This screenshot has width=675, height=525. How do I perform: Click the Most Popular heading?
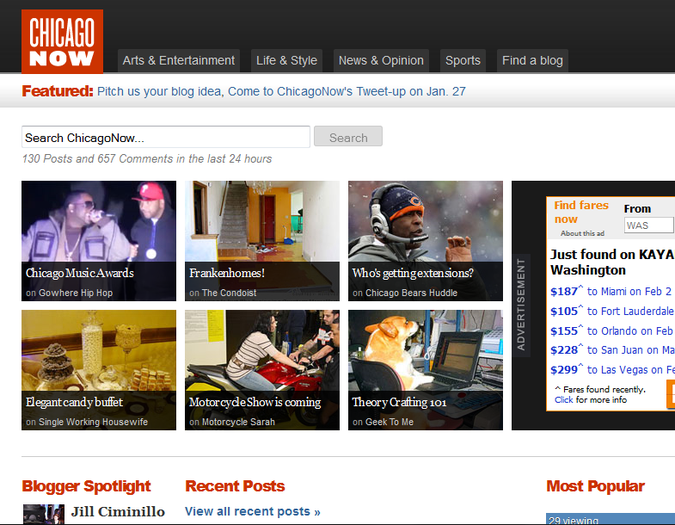click(595, 486)
